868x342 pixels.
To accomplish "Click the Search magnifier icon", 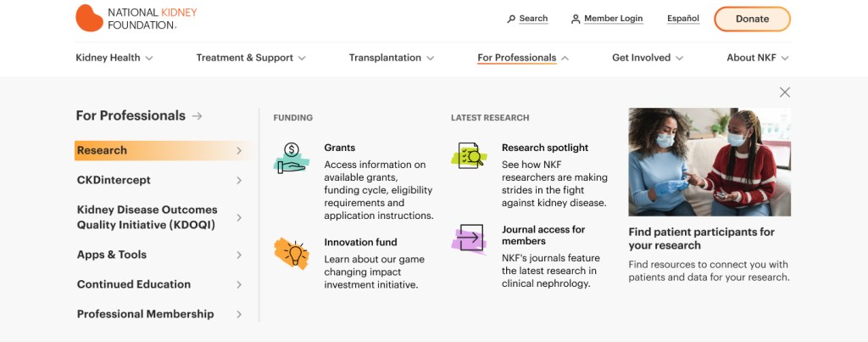I will tap(511, 19).
